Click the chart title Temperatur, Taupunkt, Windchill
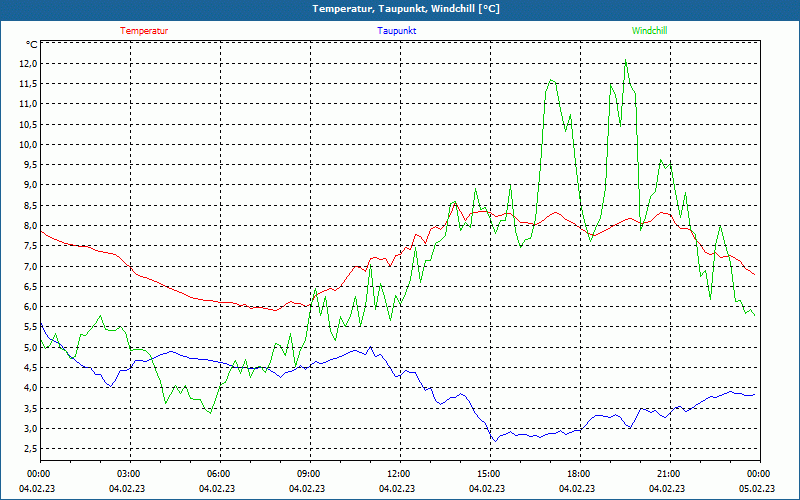800x500 pixels. [406, 9]
